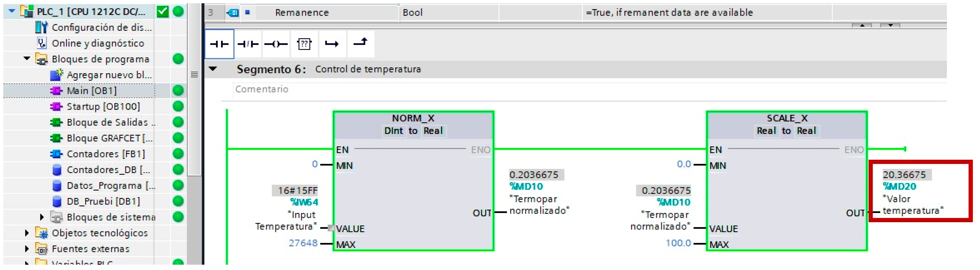
Task: Expand Objetos tecnológicos folder
Action: [26, 233]
